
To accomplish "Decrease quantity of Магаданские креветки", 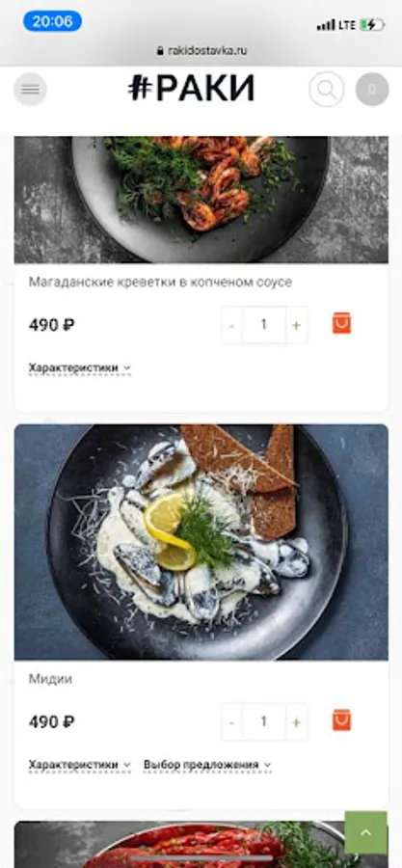I will click(x=231, y=325).
